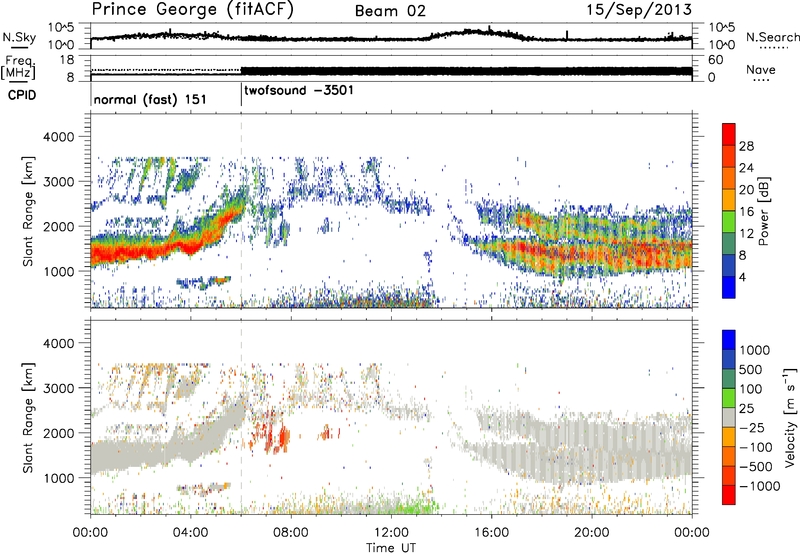Click the orange 20 dB segment of power colorbar
This screenshot has height=554, width=800.
[729, 178]
